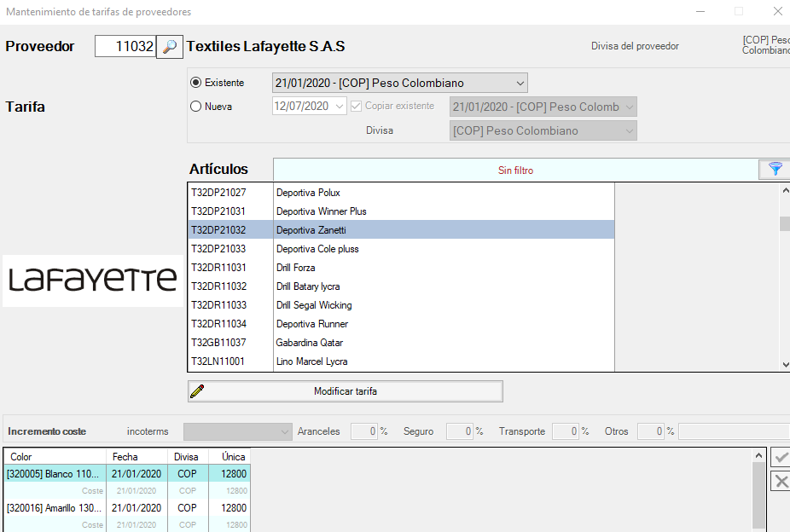Toggle the Copiar existente checkbox
Image resolution: width=790 pixels, height=532 pixels.
click(x=357, y=107)
